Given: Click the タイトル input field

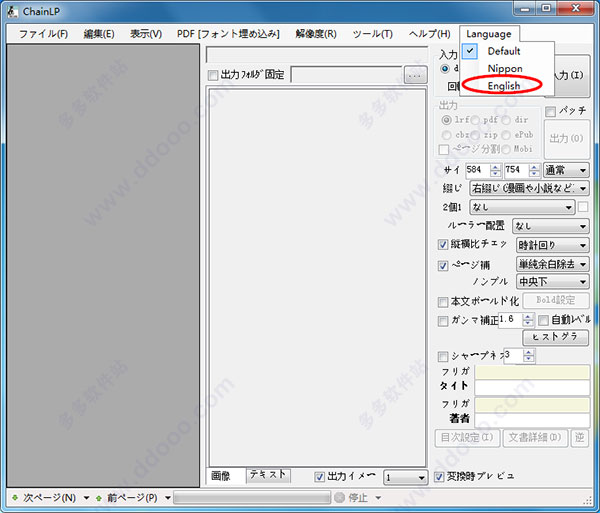Looking at the screenshot, I should point(532,388).
